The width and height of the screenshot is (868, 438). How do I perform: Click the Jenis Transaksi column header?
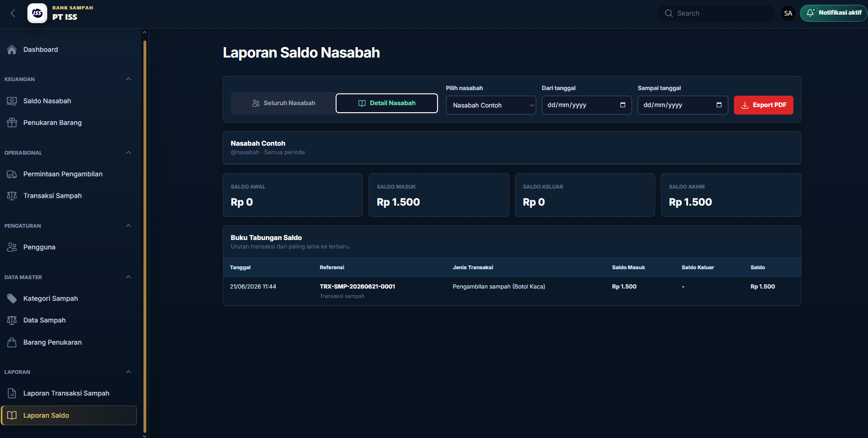pos(473,267)
